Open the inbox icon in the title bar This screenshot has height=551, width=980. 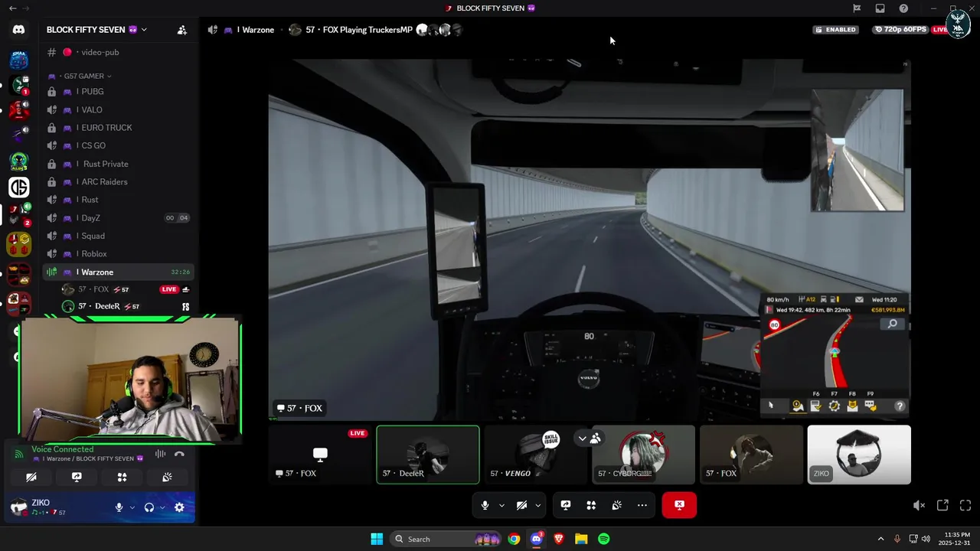[880, 8]
